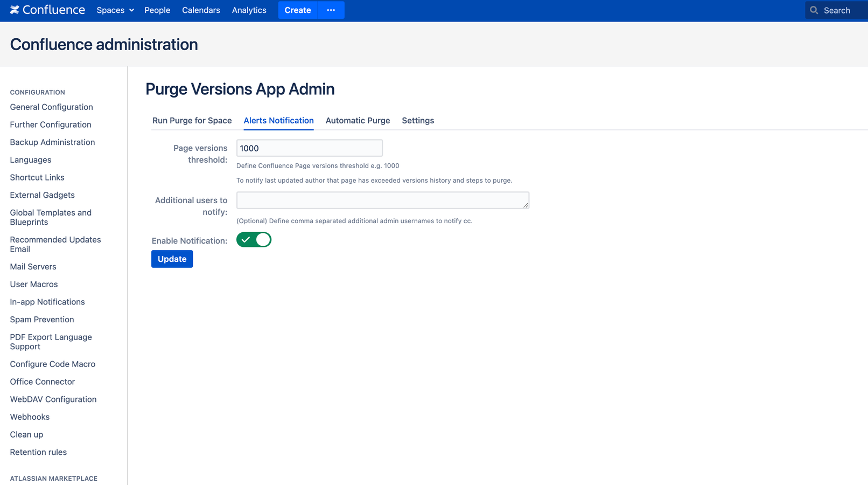Click the Search field in header
Image resolution: width=868 pixels, height=485 pixels.
[836, 10]
